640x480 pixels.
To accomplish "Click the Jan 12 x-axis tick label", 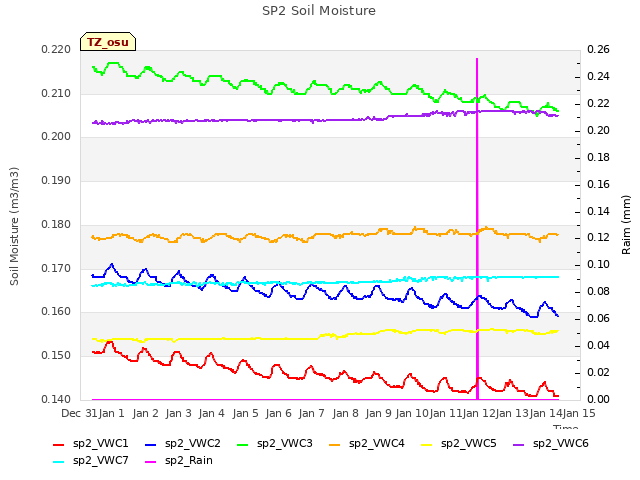I will tap(479, 413).
